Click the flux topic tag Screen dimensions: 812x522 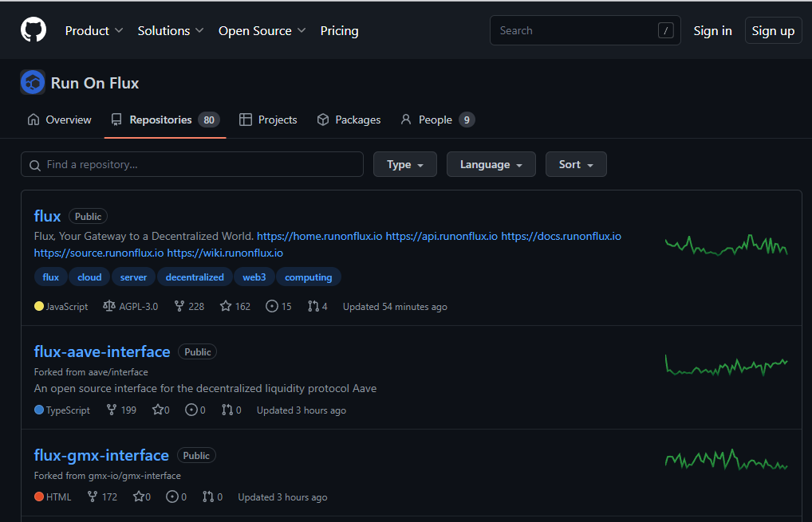click(51, 277)
